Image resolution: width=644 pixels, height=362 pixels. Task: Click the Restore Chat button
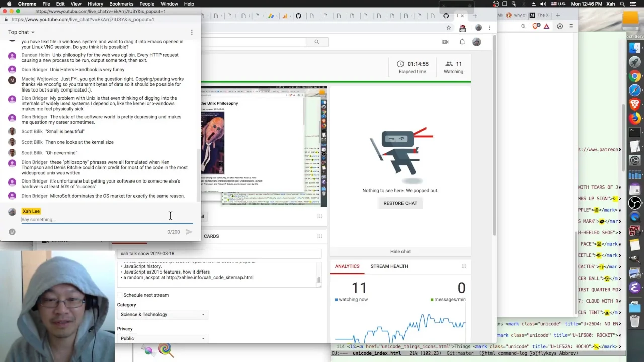[x=400, y=203]
